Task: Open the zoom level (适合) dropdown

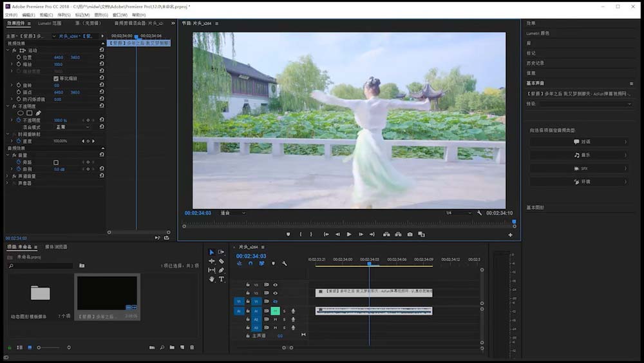Action: point(232,213)
